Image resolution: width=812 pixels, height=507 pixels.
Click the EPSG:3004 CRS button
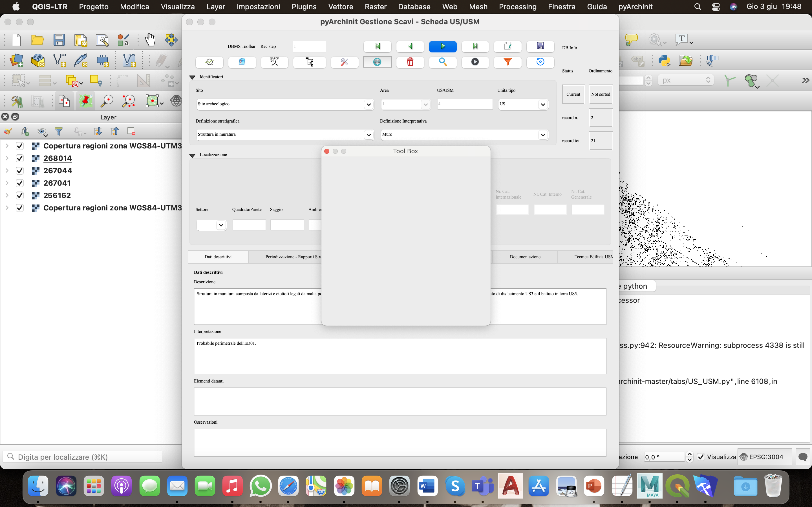[765, 457]
